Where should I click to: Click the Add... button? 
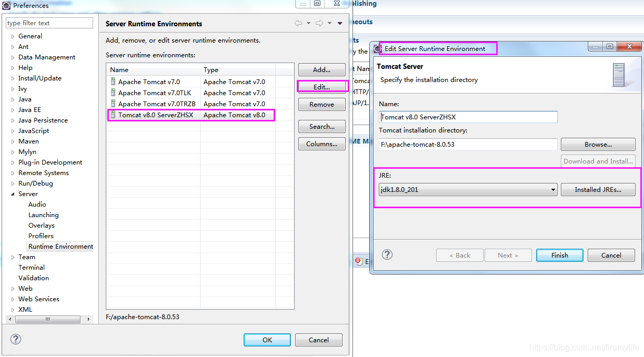(x=322, y=69)
